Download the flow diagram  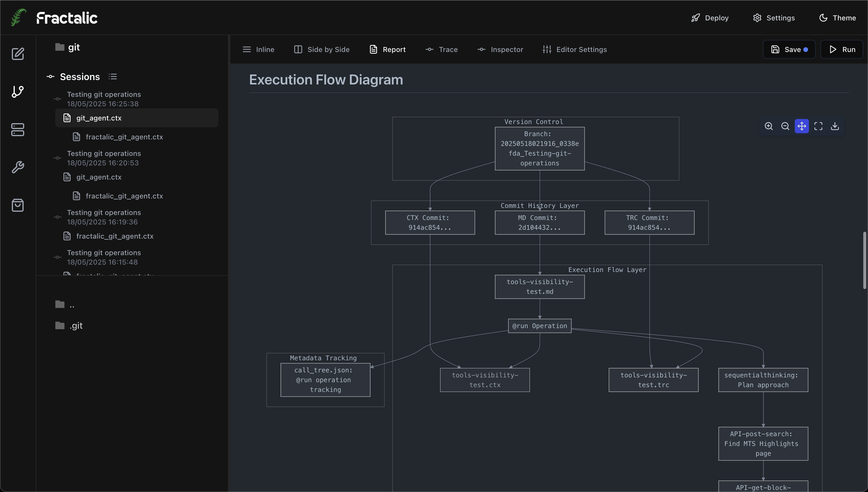(835, 126)
